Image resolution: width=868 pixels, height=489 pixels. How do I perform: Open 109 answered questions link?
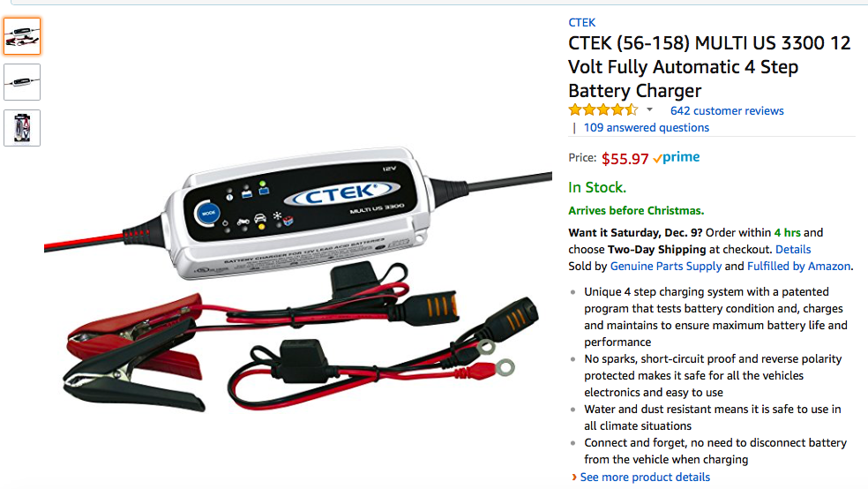646,127
